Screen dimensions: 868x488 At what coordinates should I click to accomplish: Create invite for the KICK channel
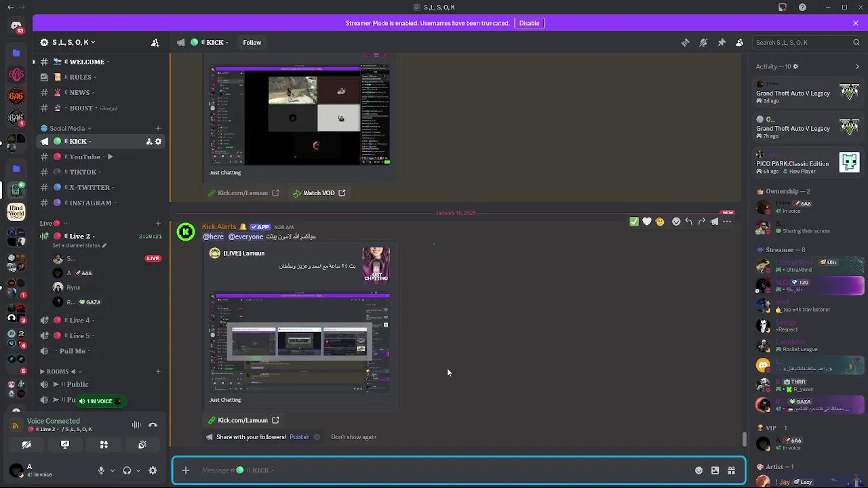[149, 141]
